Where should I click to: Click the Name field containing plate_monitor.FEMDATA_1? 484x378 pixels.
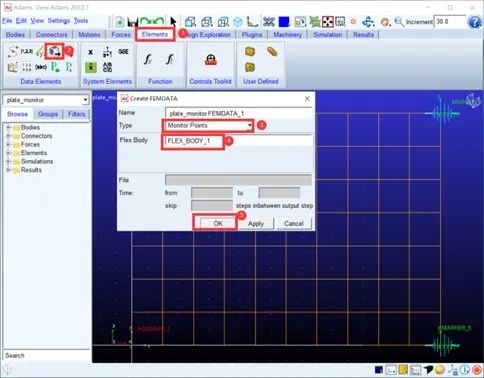click(x=238, y=113)
